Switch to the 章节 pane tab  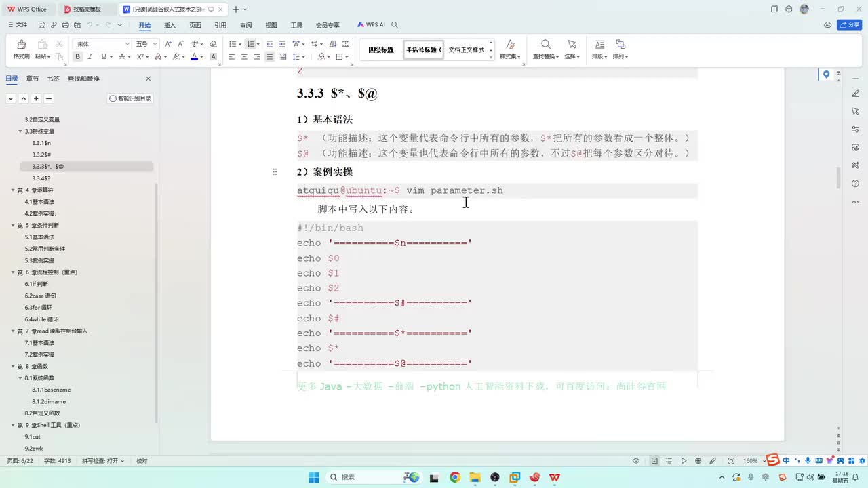[x=33, y=79]
